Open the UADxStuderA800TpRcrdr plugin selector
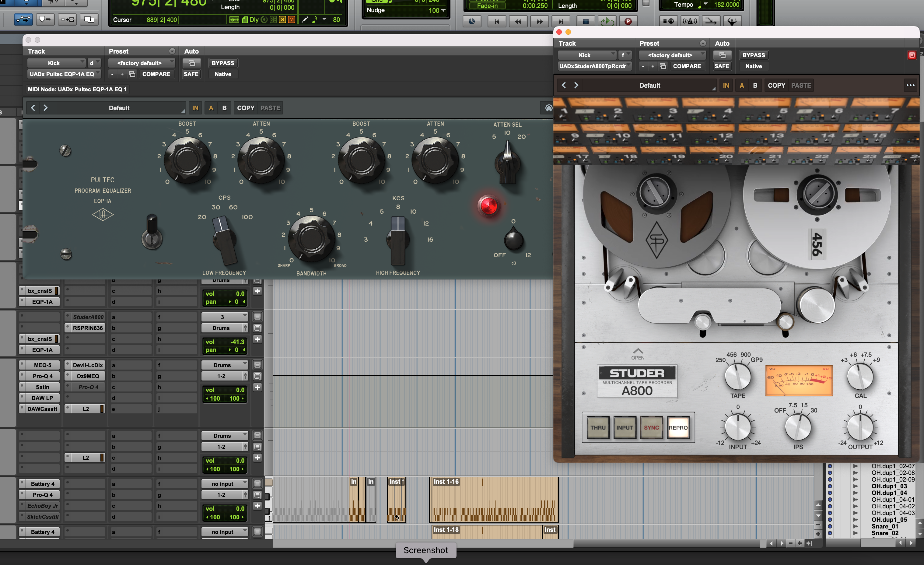924x565 pixels. [x=595, y=66]
